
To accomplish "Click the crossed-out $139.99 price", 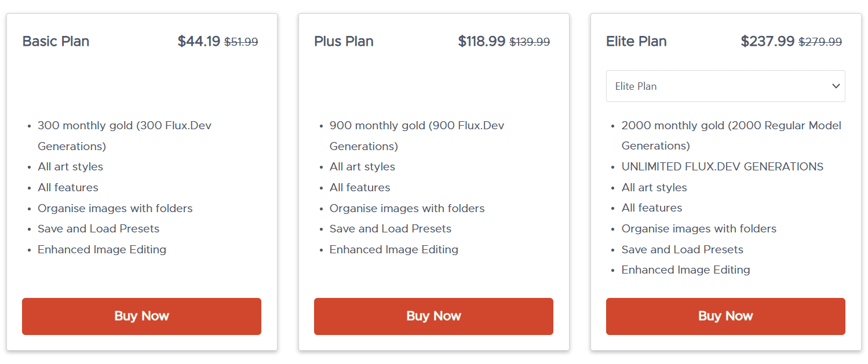I will [x=530, y=41].
